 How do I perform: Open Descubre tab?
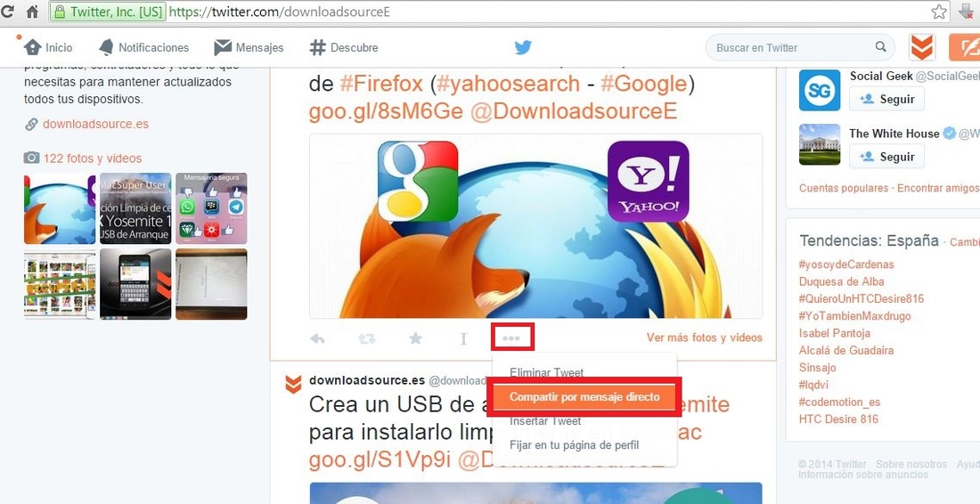point(344,47)
